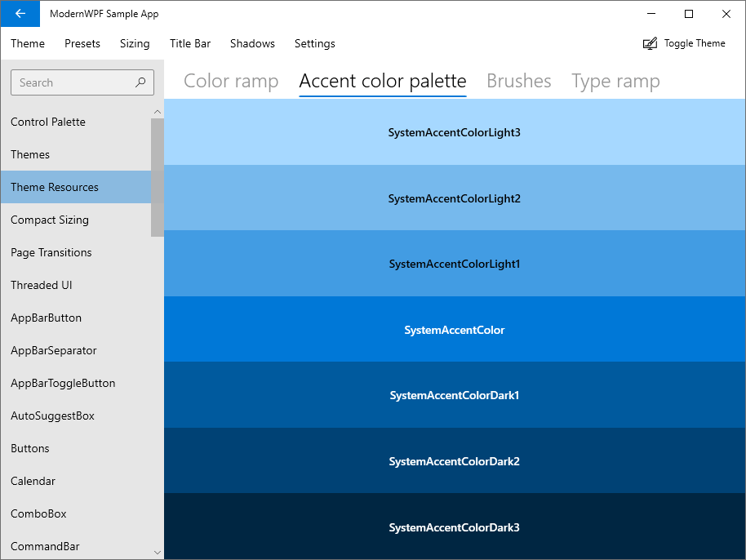The height and width of the screenshot is (560, 746).
Task: Select the SystemAccentColorDark3 swatch
Action: tap(455, 527)
